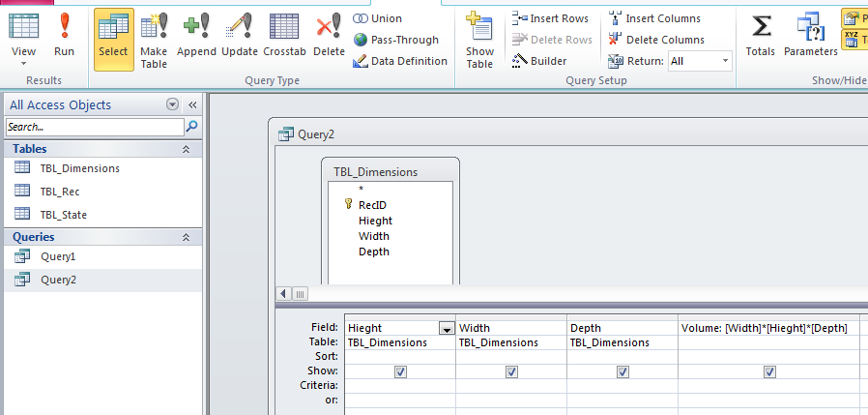Click the Sort cell for Hieght column
The height and width of the screenshot is (415, 868).
[400, 357]
